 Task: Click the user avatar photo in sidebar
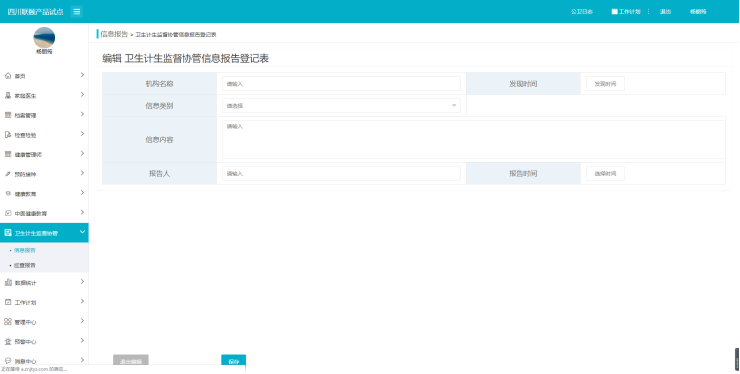(x=44, y=38)
